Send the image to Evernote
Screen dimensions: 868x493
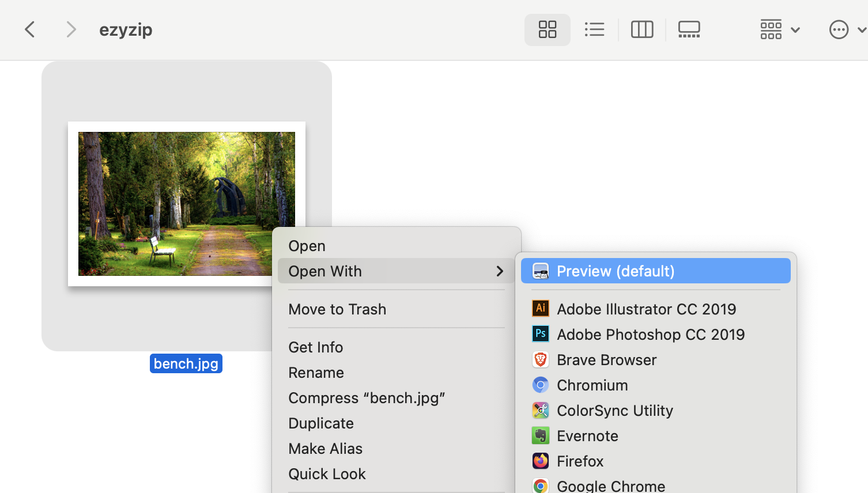587,435
